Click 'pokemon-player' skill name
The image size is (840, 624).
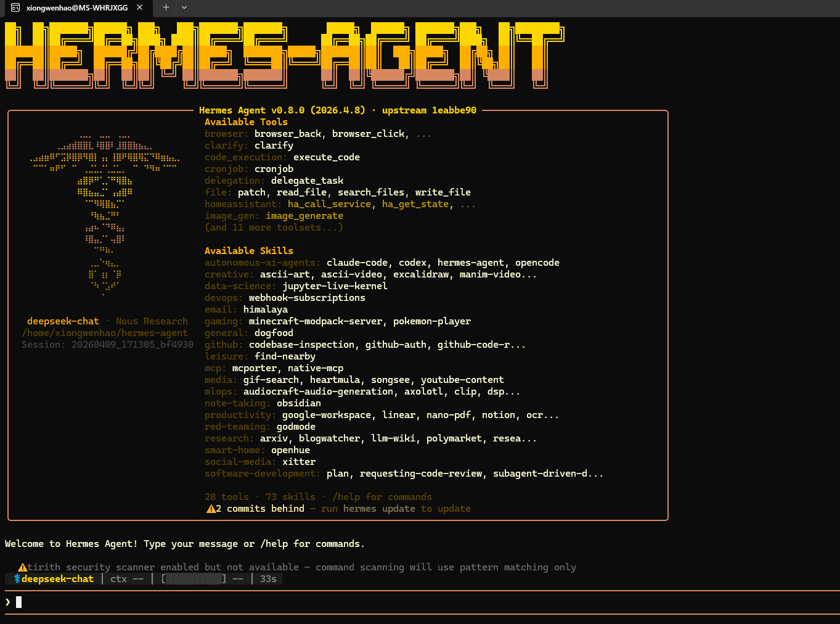point(432,321)
